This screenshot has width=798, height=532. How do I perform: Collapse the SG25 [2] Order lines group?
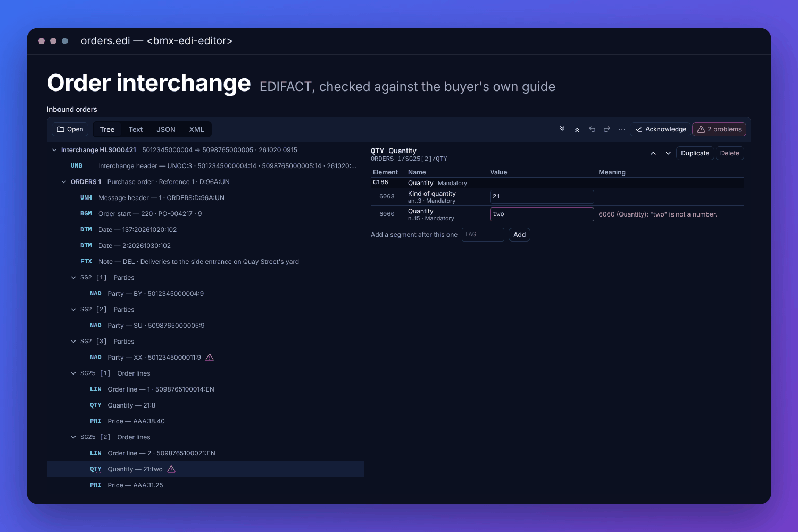(x=73, y=437)
